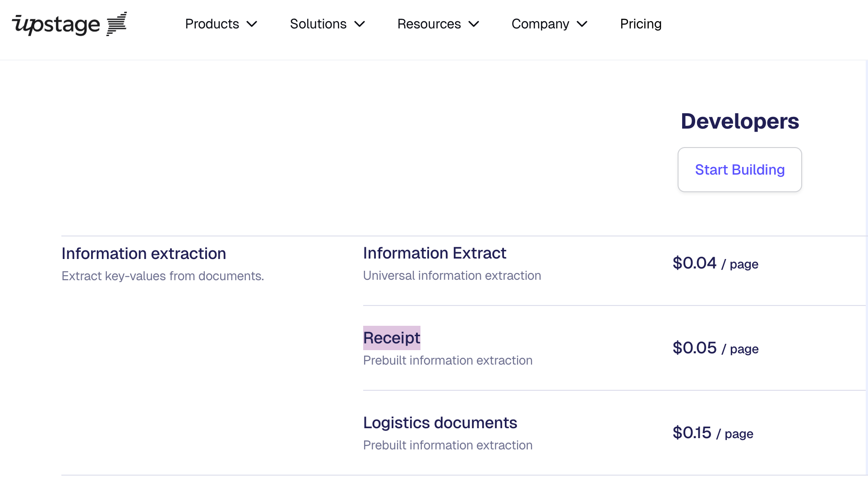Image resolution: width=868 pixels, height=481 pixels.
Task: Select the Logistics documents product title
Action: [440, 423]
